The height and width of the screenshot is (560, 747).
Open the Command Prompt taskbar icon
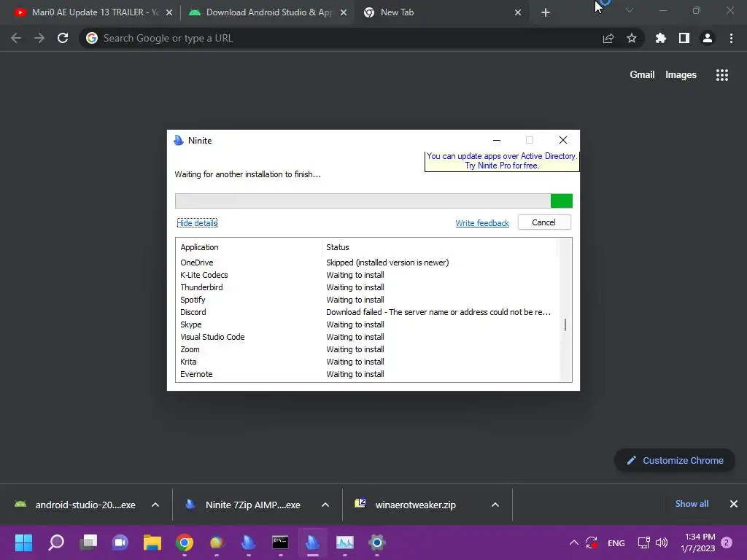coord(280,542)
